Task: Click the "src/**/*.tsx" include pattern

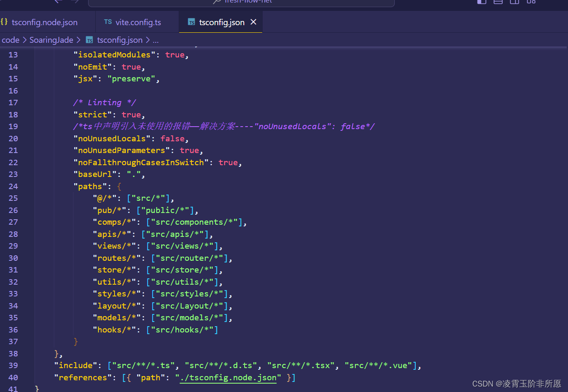Action: tap(300, 365)
